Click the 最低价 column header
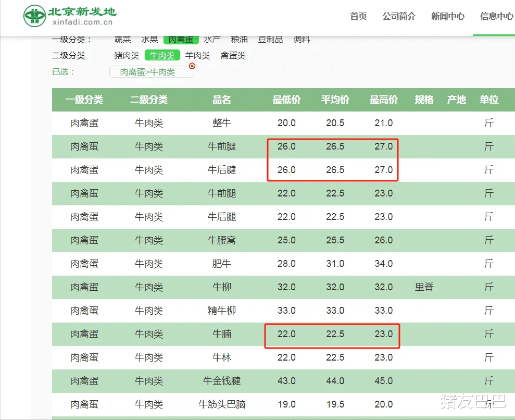Image resolution: width=515 pixels, height=420 pixels. point(286,100)
